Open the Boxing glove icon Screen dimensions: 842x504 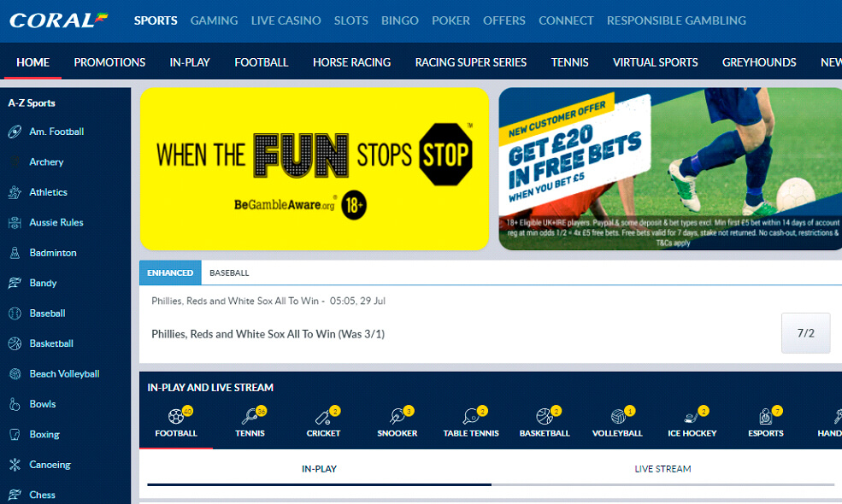point(15,434)
